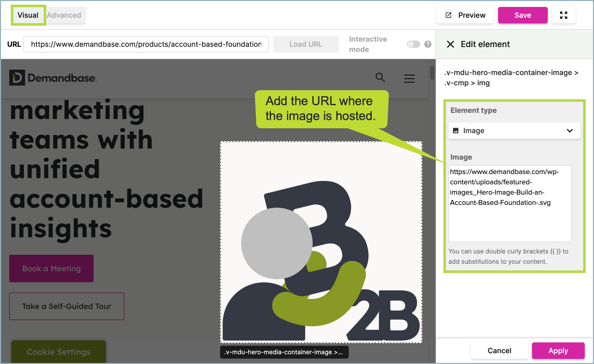The image size is (594, 364).
Task: Switch to the Advanced tab
Action: [64, 15]
